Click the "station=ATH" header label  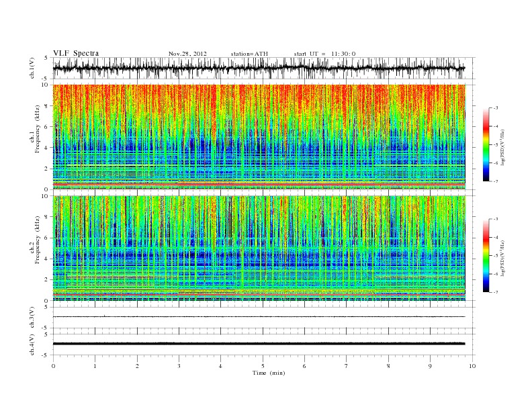click(x=249, y=54)
